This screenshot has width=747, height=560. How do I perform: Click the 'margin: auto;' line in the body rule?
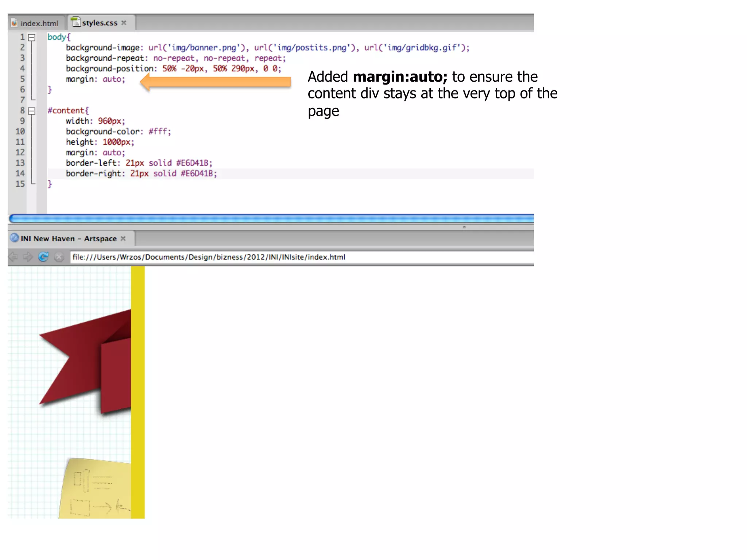pos(95,79)
